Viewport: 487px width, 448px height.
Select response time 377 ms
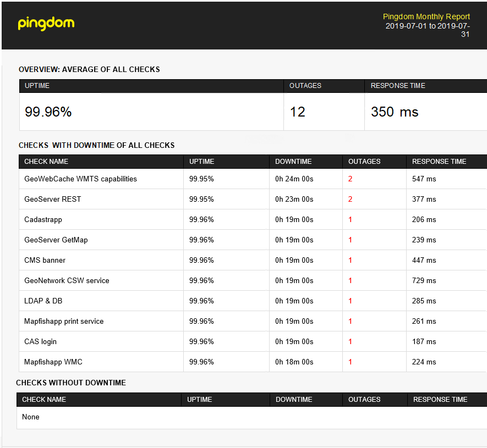(424, 199)
